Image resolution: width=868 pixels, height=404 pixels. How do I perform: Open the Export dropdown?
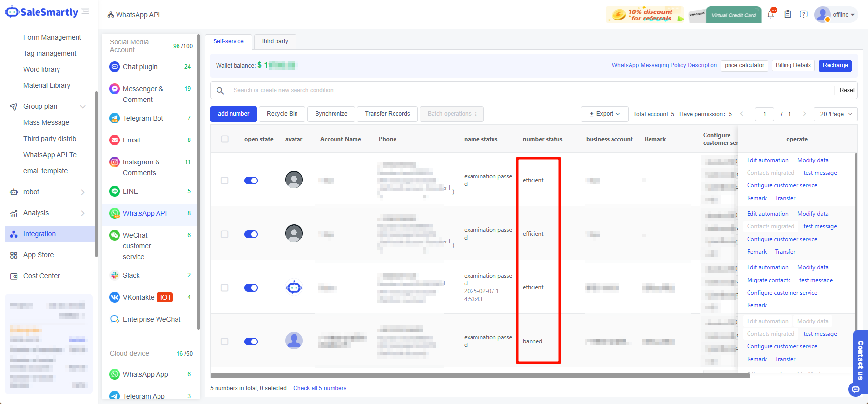click(x=604, y=114)
